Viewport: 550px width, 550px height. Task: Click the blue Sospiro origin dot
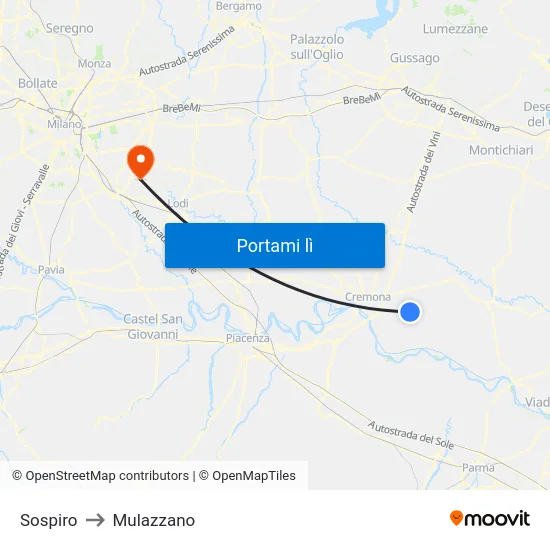[409, 312]
